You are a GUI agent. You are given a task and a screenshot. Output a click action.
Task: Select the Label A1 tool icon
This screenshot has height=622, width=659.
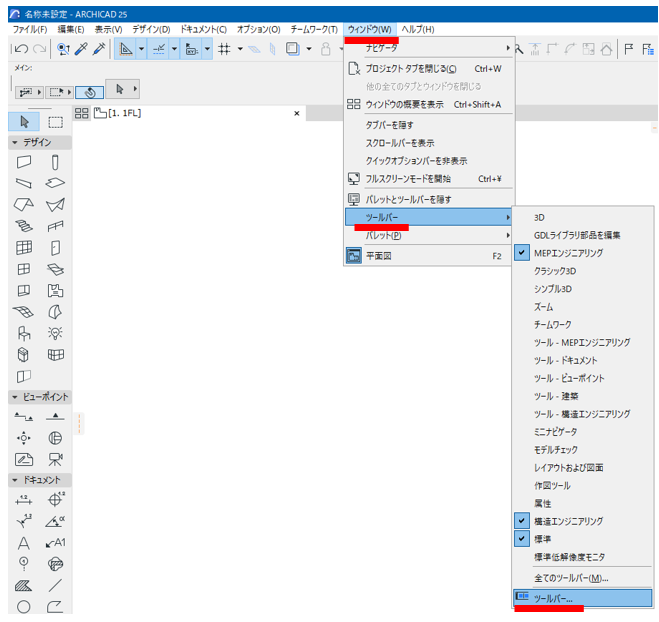(55, 543)
